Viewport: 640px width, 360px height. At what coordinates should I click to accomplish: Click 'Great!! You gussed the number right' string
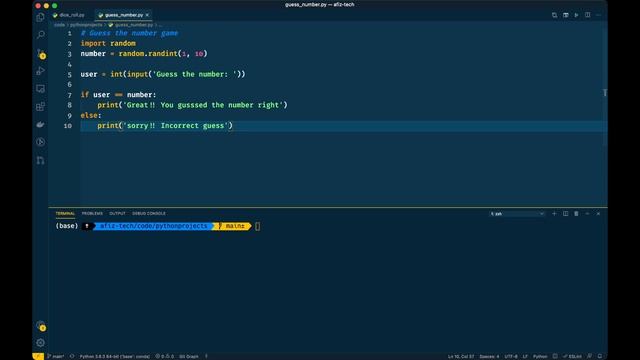203,105
